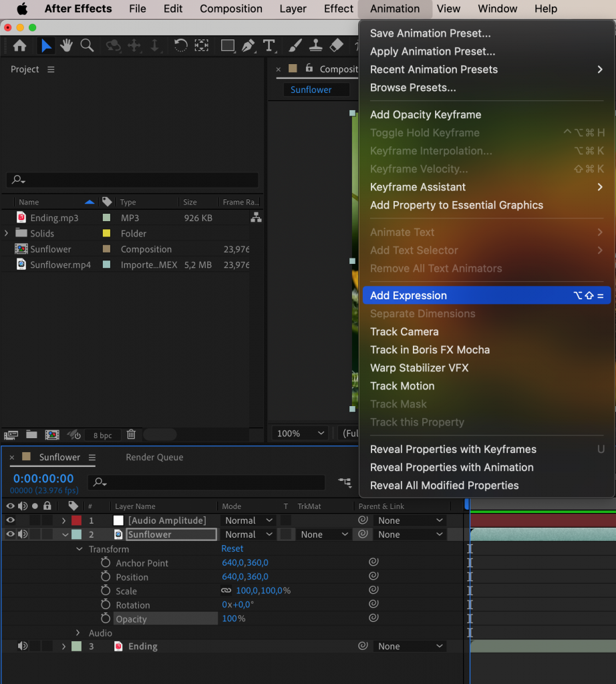Select the Rectangle shape tool
The height and width of the screenshot is (684, 616).
[x=227, y=45]
